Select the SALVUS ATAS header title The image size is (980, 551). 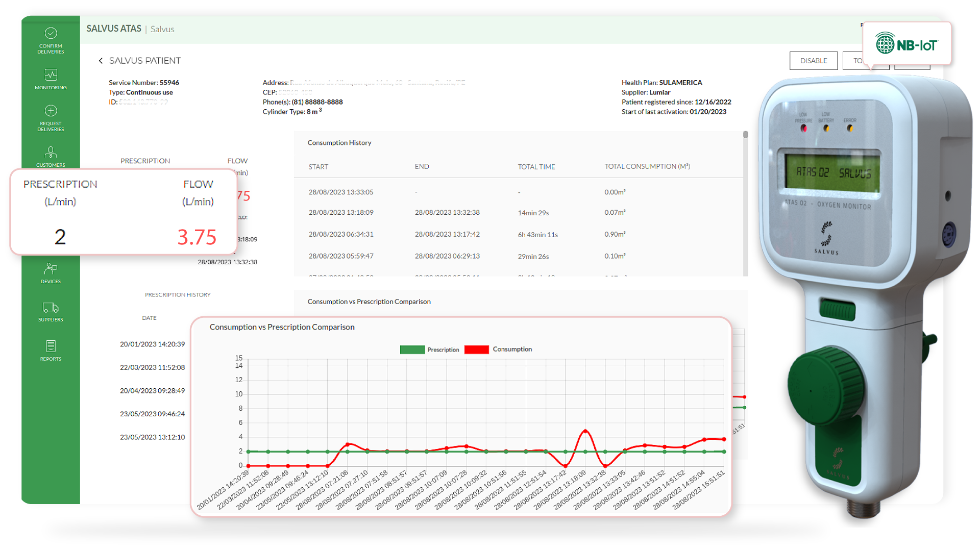coord(113,29)
